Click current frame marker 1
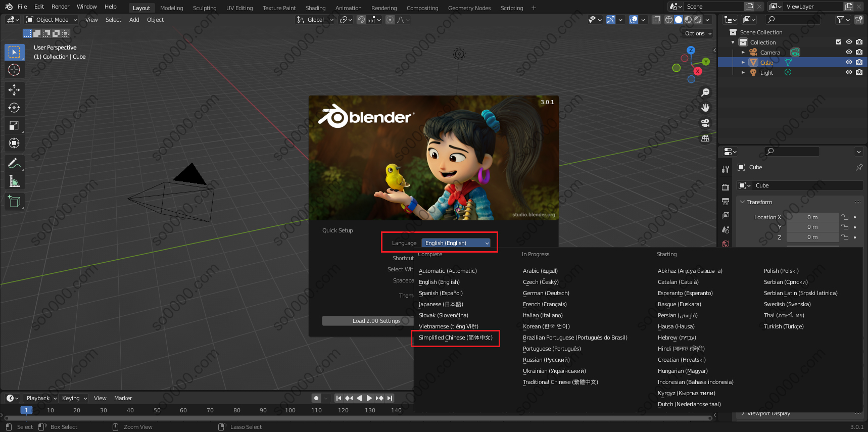This screenshot has height=432, width=868. tap(26, 410)
